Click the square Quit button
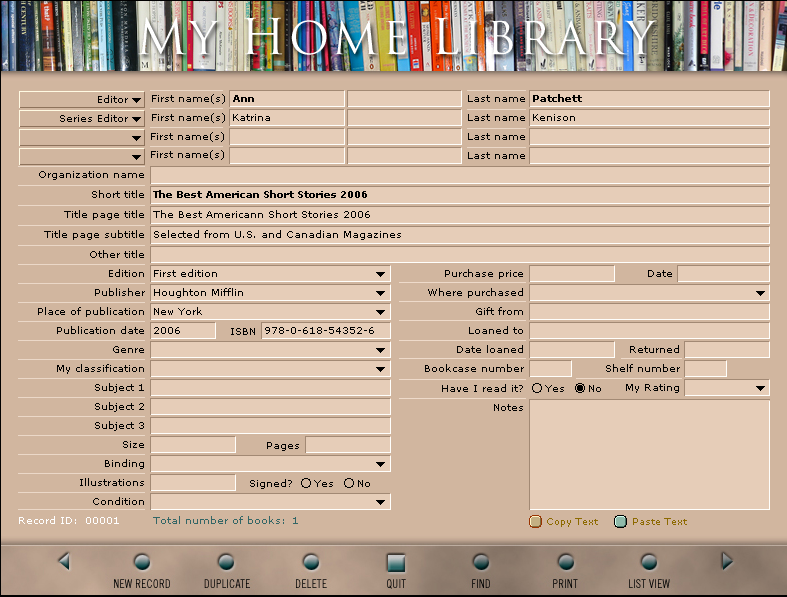The width and height of the screenshot is (787, 597). 396,563
